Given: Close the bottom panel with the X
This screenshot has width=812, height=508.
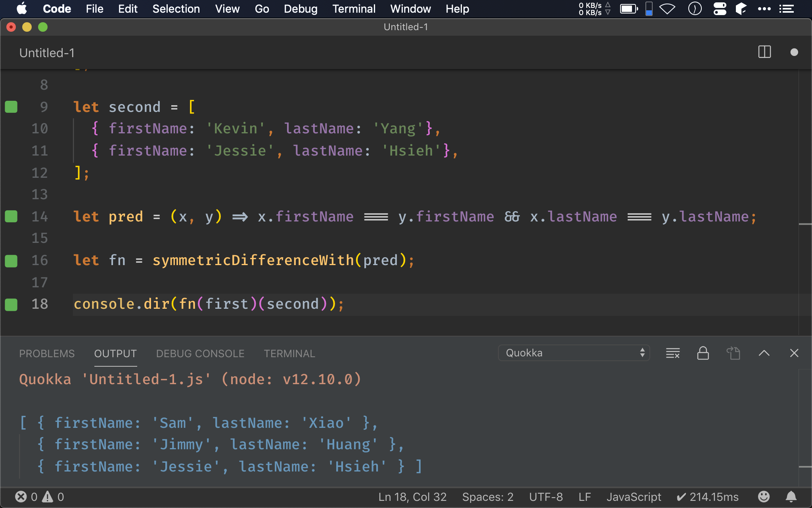Looking at the screenshot, I should tap(794, 353).
